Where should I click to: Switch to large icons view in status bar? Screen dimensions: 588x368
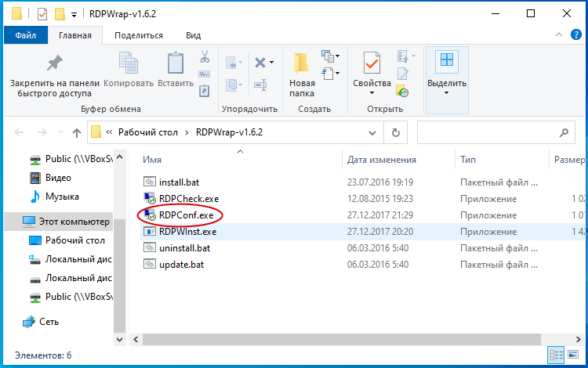point(573,355)
